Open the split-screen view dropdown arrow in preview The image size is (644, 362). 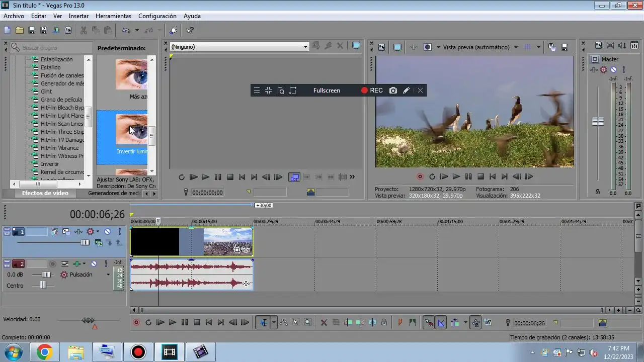coord(438,47)
